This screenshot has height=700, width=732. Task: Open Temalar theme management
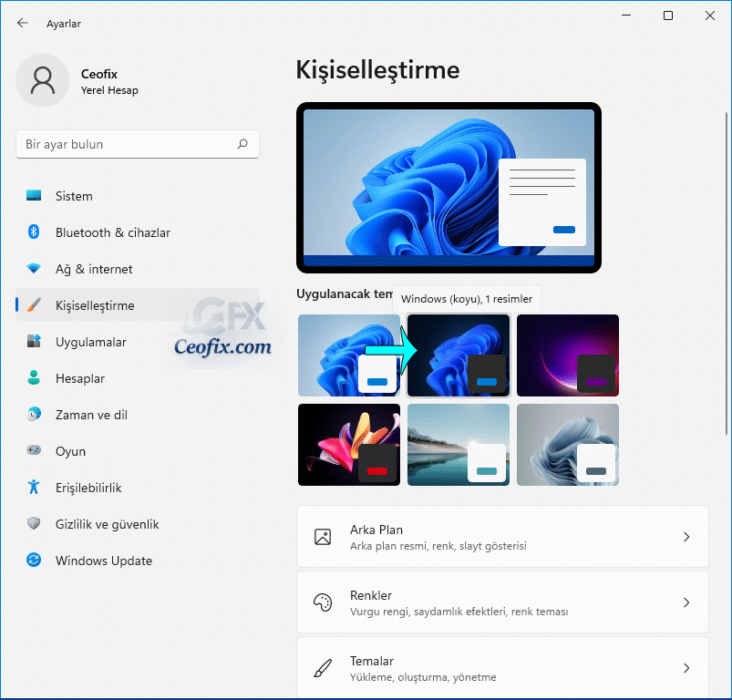click(502, 667)
